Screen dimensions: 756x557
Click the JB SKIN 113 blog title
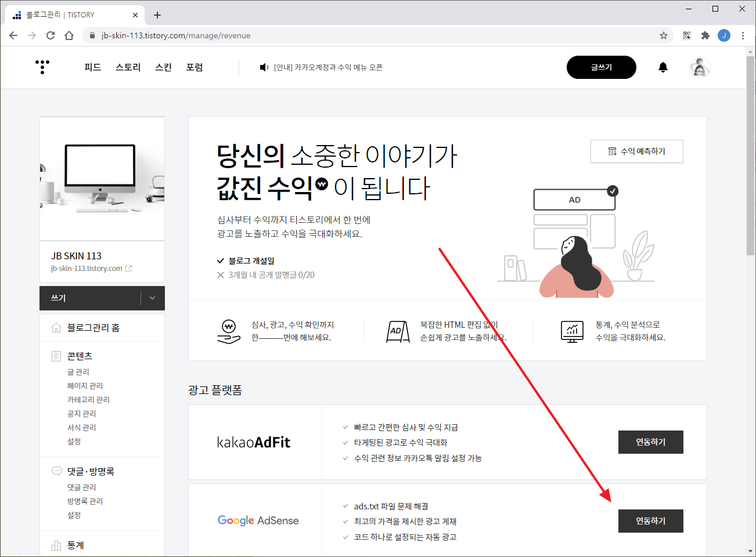tap(76, 256)
